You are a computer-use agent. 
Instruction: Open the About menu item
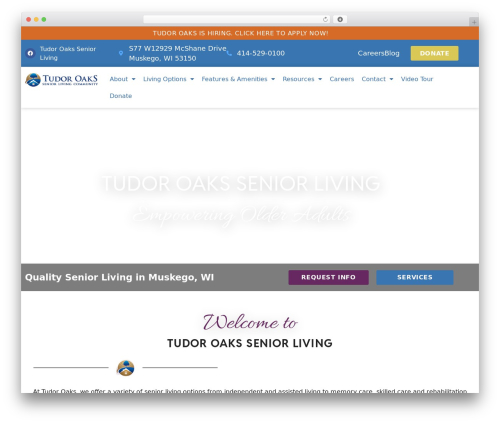(x=119, y=79)
